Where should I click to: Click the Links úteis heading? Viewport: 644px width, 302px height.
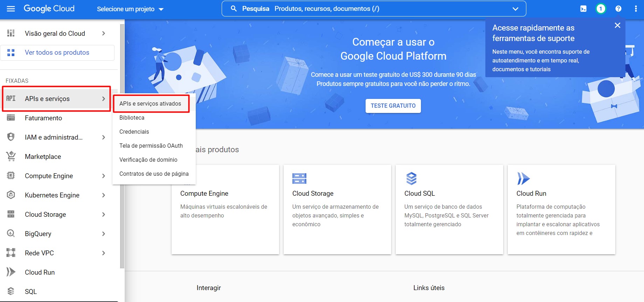[x=429, y=288]
